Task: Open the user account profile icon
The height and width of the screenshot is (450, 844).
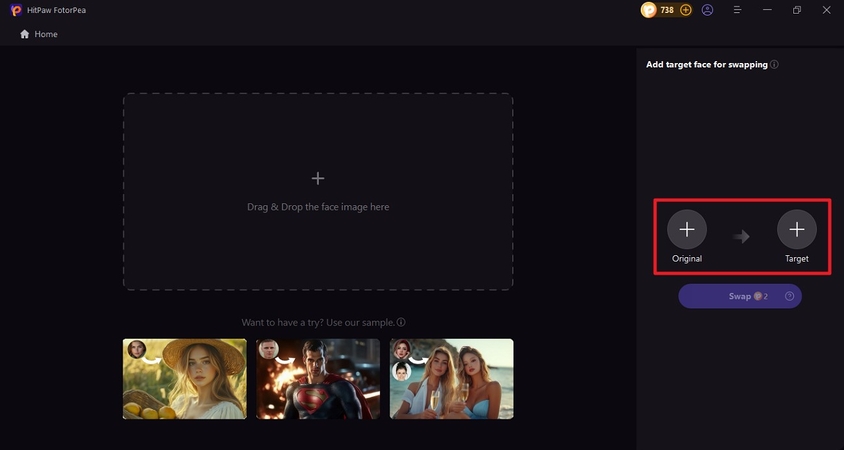Action: [707, 10]
